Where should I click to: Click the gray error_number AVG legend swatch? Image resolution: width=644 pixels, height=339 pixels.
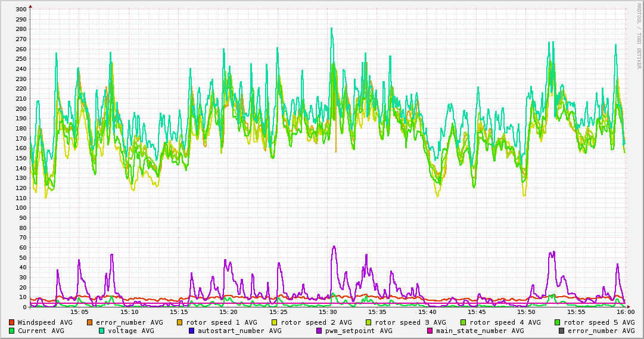coord(561,331)
